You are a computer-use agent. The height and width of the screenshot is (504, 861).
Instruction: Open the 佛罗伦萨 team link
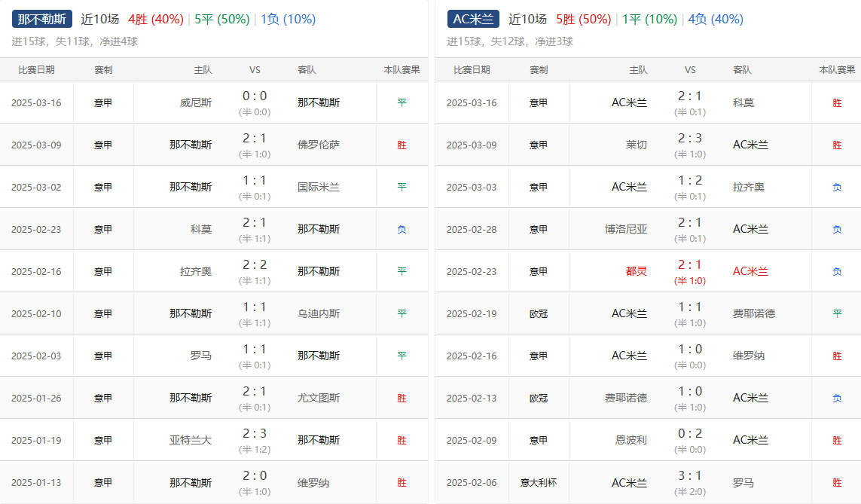tap(319, 145)
